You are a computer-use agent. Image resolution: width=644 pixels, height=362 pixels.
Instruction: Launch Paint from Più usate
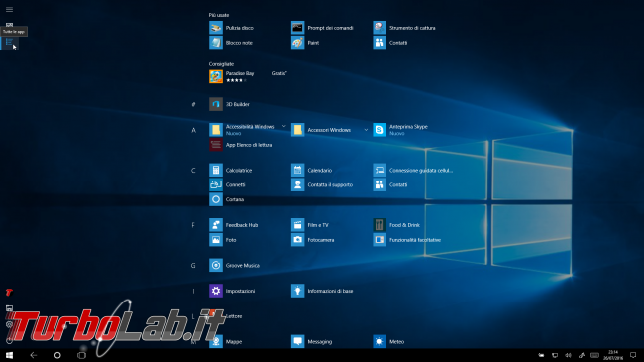click(305, 43)
